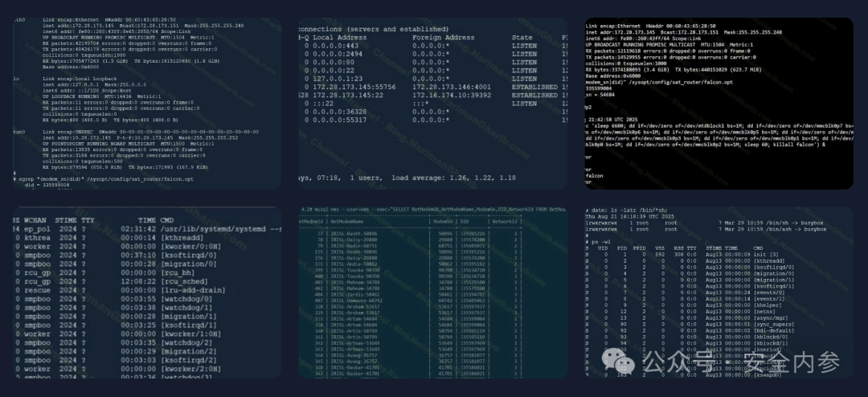Open the mysql NetModem table screenshot

click(433, 293)
